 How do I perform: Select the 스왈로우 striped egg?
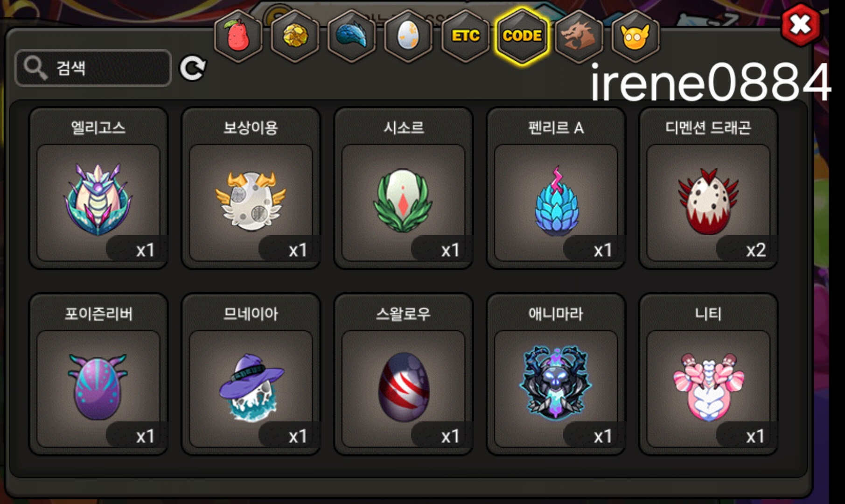(x=404, y=374)
